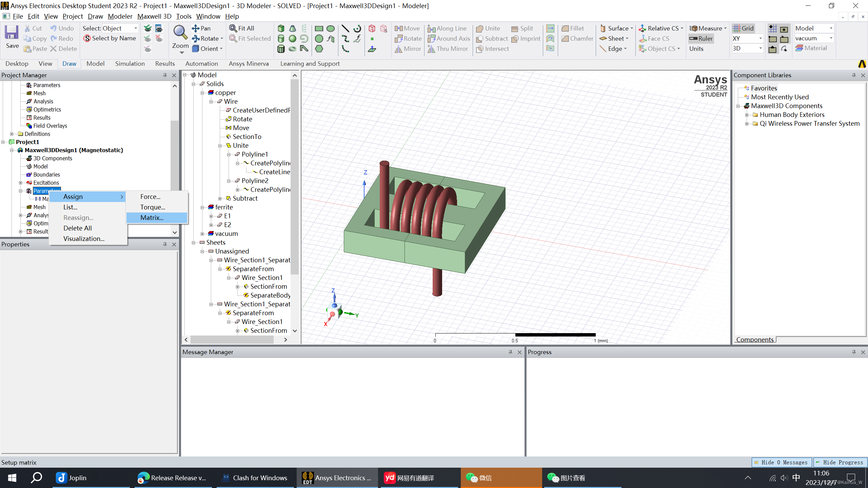868x488 pixels.
Task: Click the regular polygon draw icon
Action: click(319, 49)
